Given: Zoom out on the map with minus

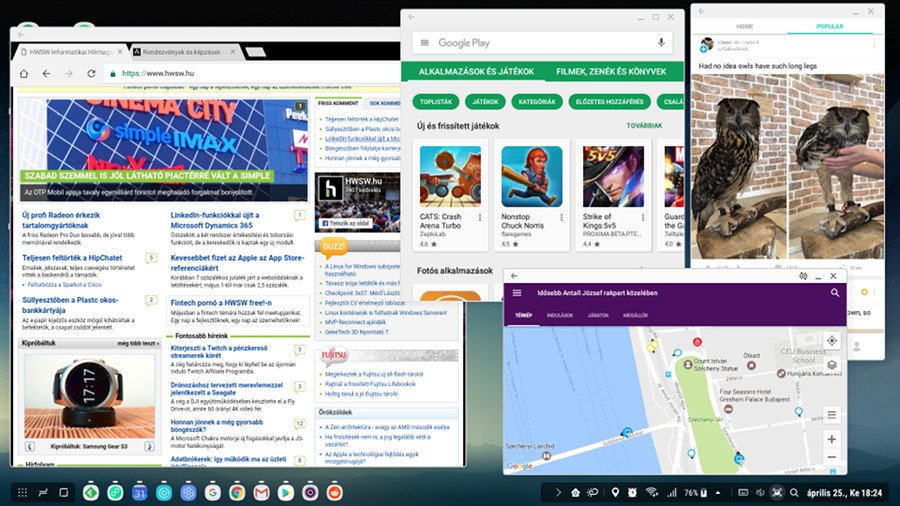Looking at the screenshot, I should [832, 457].
